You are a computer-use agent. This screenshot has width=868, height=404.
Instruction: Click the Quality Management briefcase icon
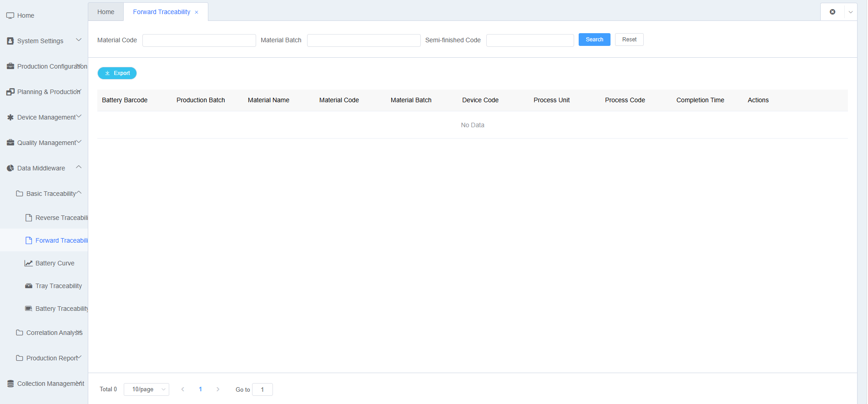(10, 143)
